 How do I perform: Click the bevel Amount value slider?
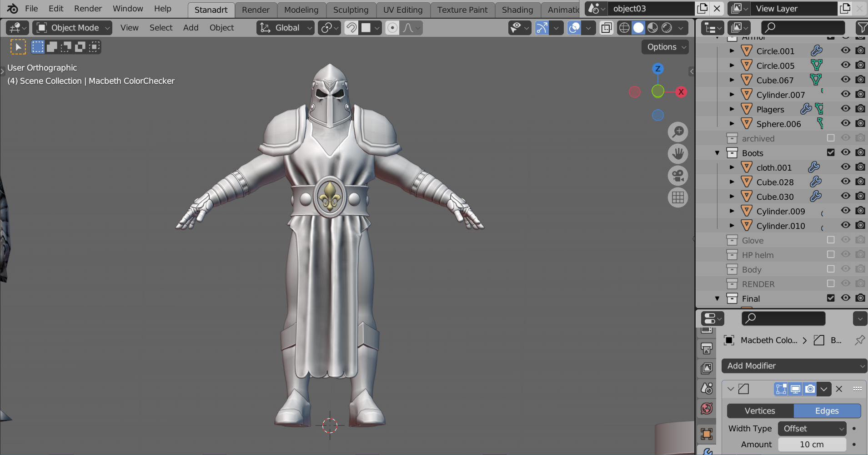point(812,445)
